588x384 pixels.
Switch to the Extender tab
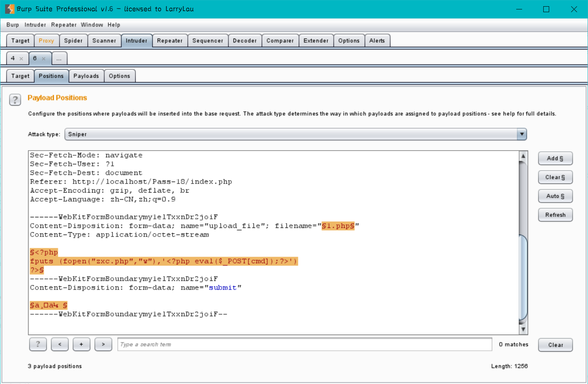(316, 41)
